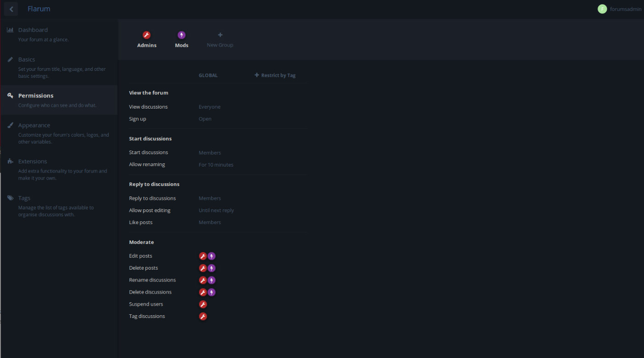
Task: Open Start discussions dropdown showing Members
Action: [210, 153]
